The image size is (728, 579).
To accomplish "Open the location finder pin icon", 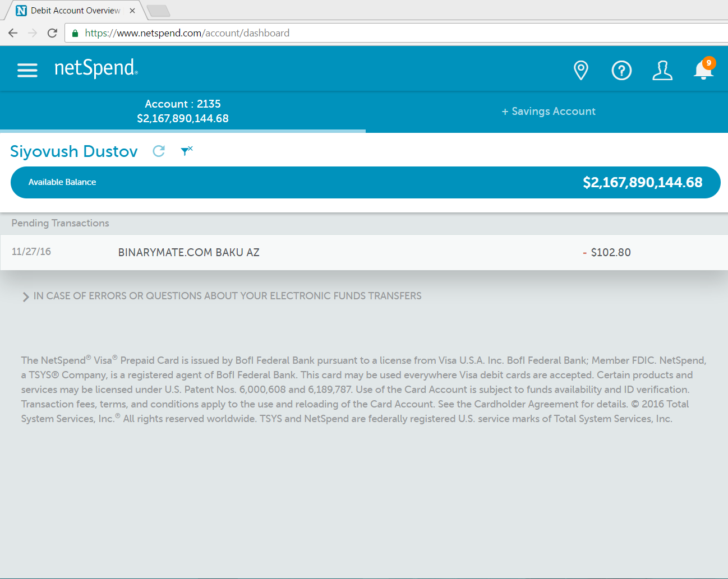I will click(581, 70).
